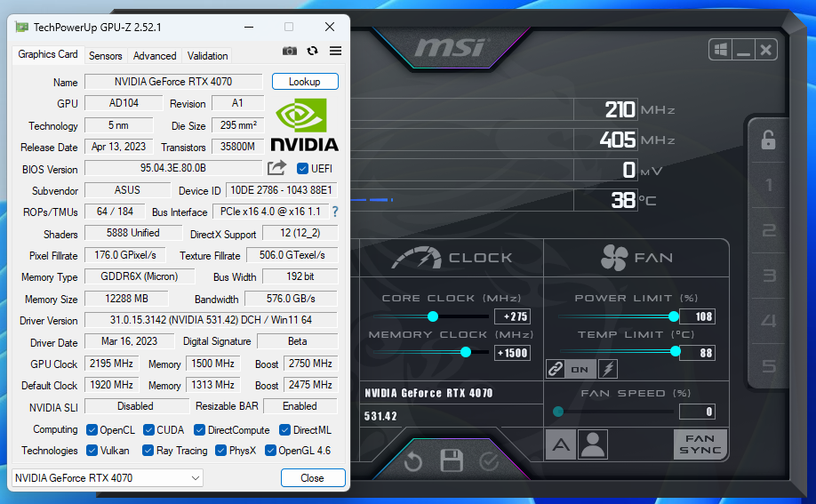Click the GPU-Z app icon in title bar
This screenshot has height=504, width=816.
click(21, 27)
